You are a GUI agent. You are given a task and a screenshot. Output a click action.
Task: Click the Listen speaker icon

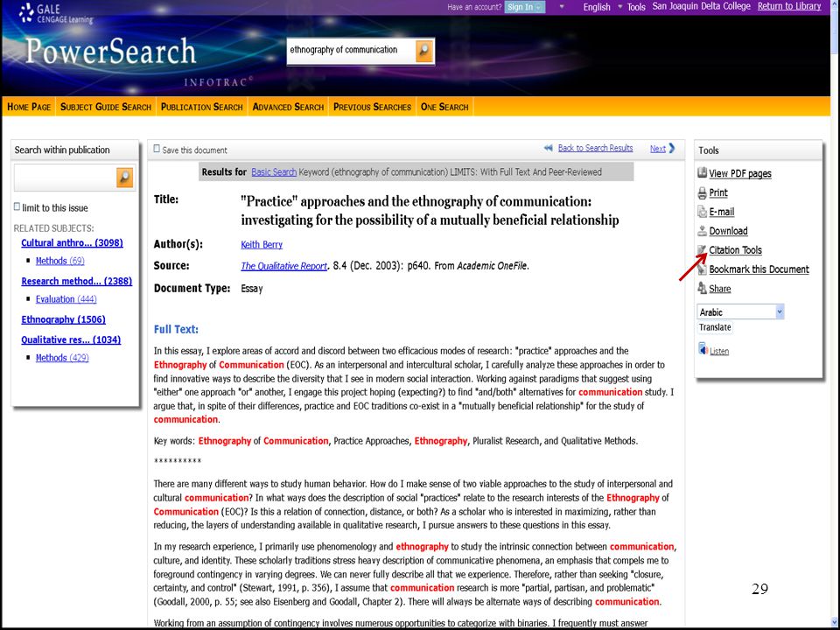(x=703, y=349)
